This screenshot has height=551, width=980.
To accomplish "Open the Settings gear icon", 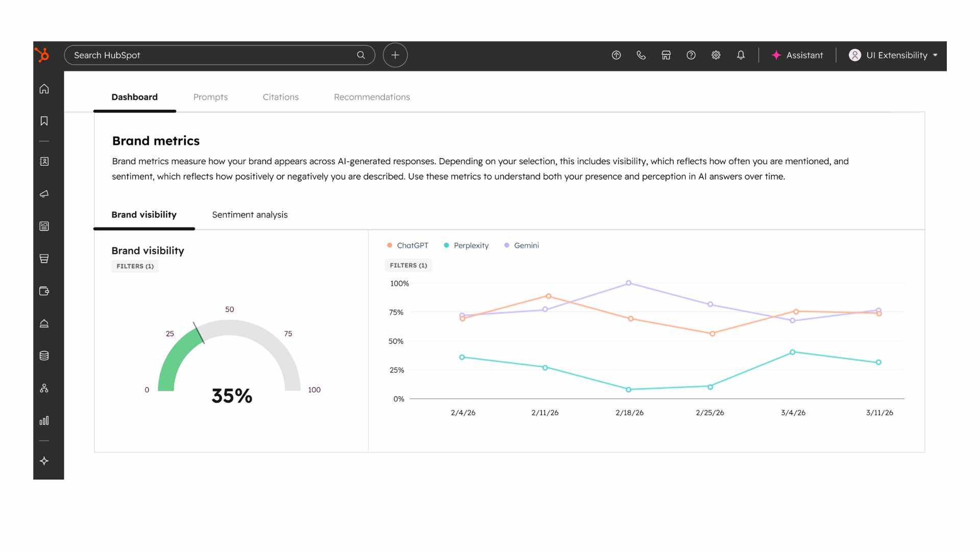I will coord(716,55).
